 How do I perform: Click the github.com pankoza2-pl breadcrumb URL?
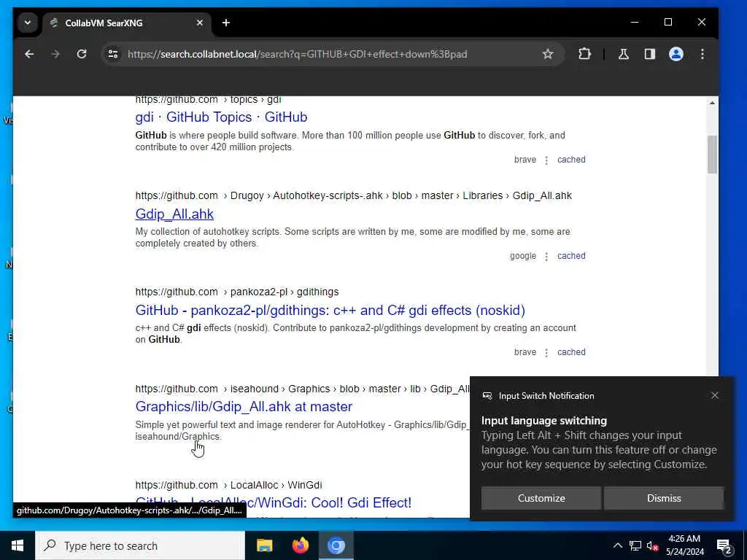coord(237,292)
